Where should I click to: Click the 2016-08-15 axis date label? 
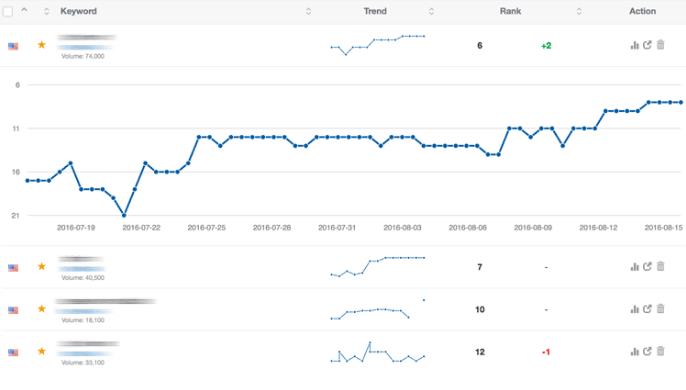click(664, 228)
